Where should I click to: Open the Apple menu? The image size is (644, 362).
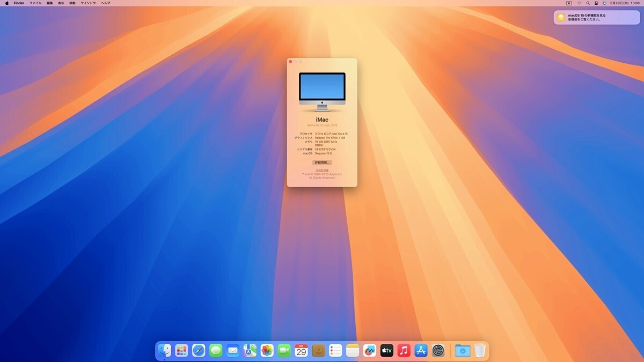(x=6, y=3)
